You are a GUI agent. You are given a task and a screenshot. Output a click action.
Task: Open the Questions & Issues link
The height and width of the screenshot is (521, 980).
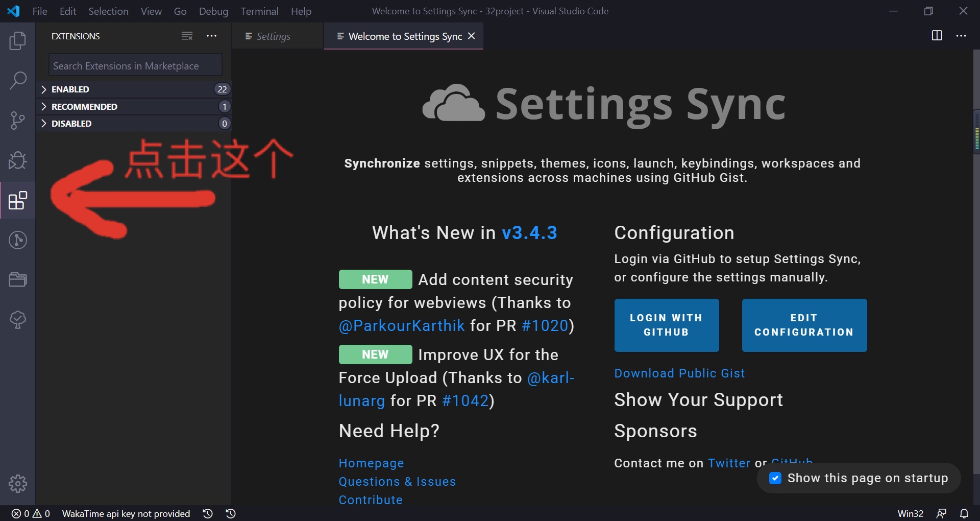(397, 482)
